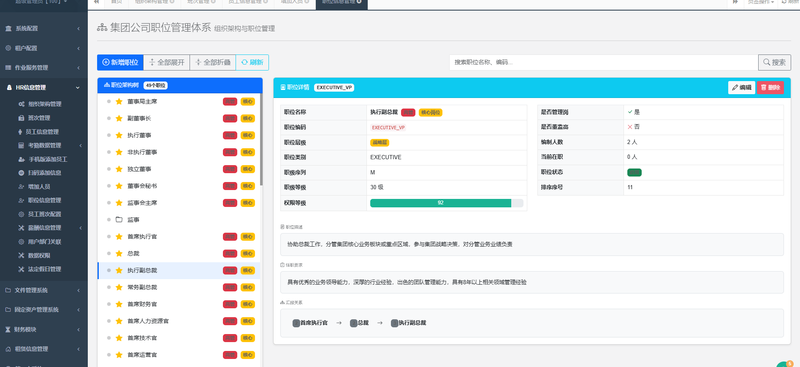Click the star icon next to 首席财务官

click(x=119, y=304)
